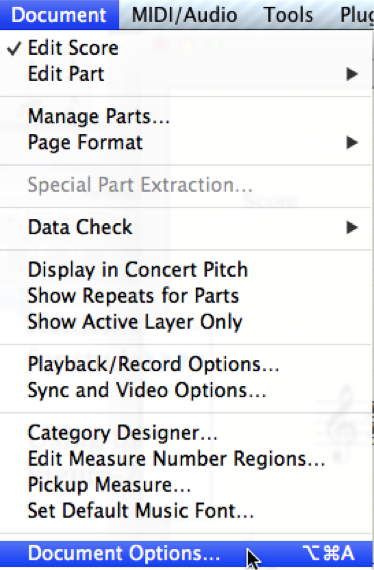Click the arrow icon beside Edit Part
The width and height of the screenshot is (374, 570).
click(351, 74)
